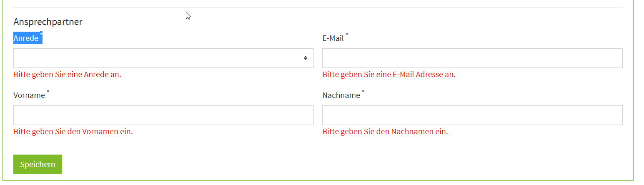Click the required asterisk beside Vorname

point(48,91)
